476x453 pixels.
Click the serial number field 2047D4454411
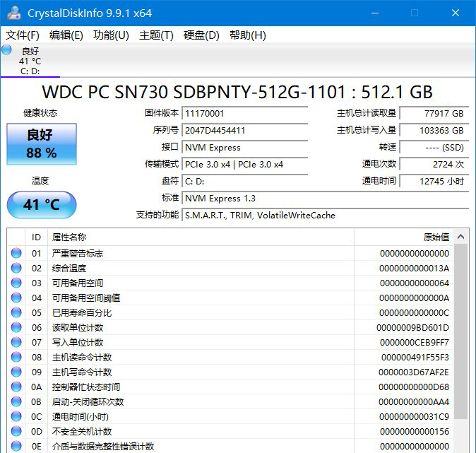[x=244, y=130]
